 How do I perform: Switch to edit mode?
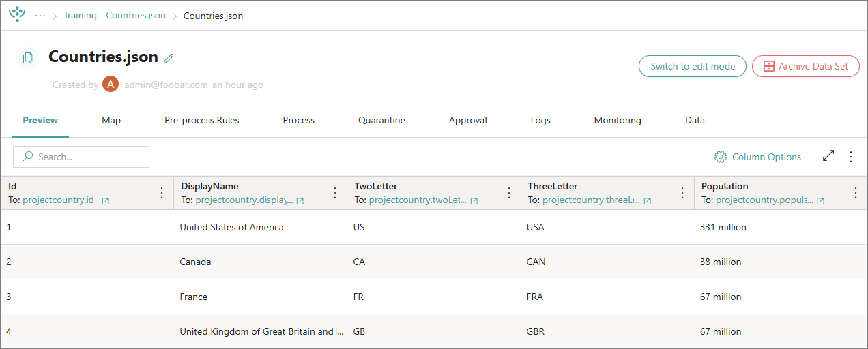(693, 66)
